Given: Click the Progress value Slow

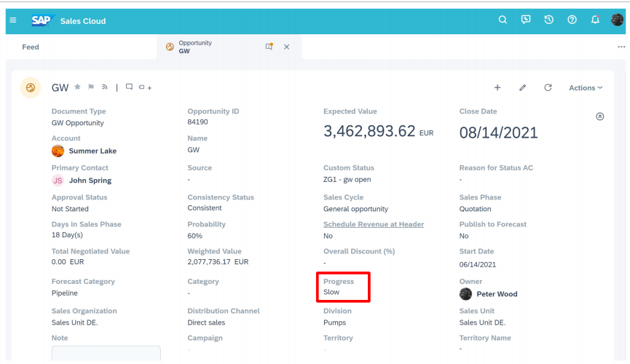Looking at the screenshot, I should click(331, 292).
